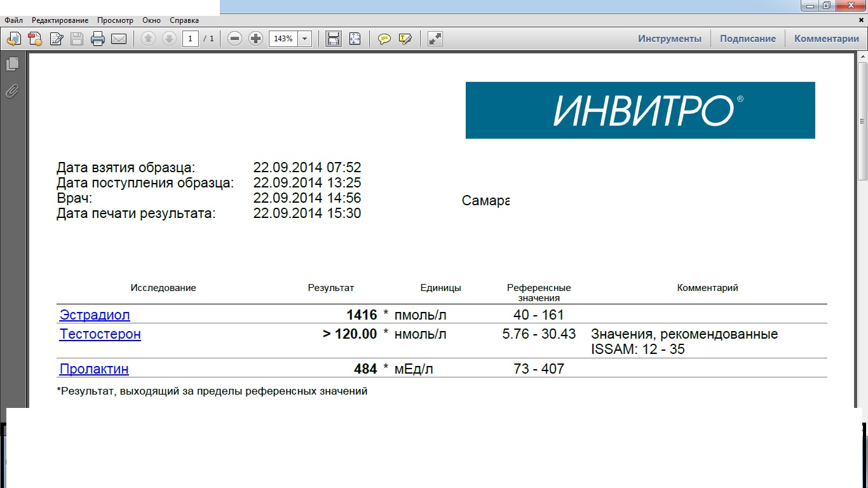Select the Highlight text tool
The height and width of the screenshot is (488, 868).
pos(405,39)
